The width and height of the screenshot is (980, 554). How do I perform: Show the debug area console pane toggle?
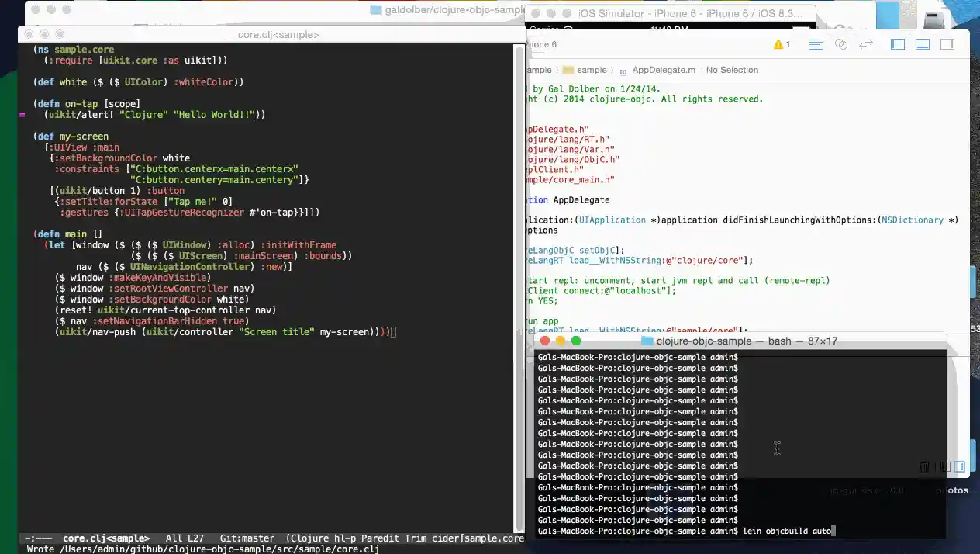click(959, 466)
